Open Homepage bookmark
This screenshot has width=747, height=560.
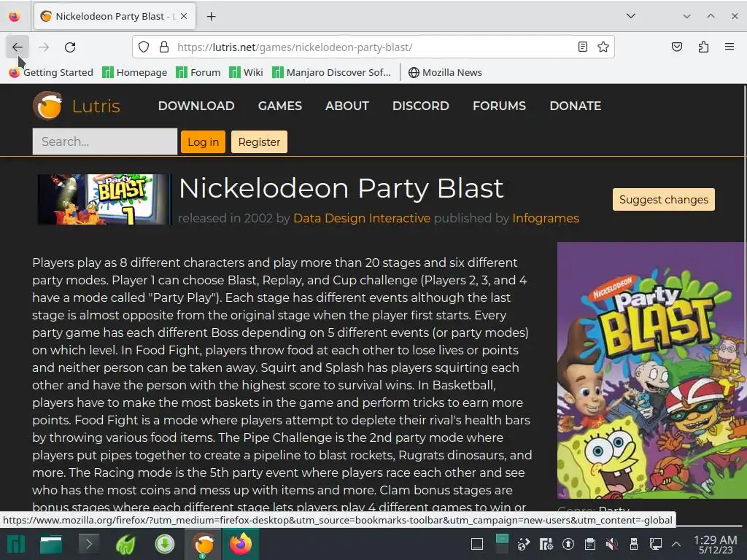coord(135,72)
